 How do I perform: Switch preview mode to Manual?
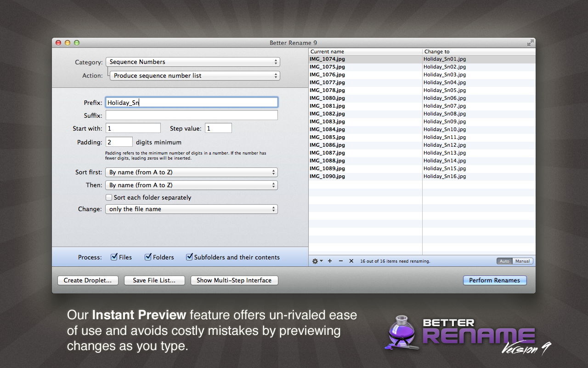522,261
